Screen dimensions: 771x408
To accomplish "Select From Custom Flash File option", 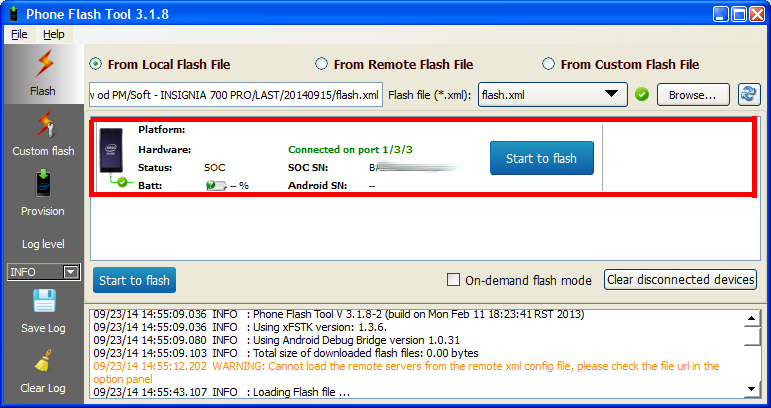I will click(x=621, y=64).
